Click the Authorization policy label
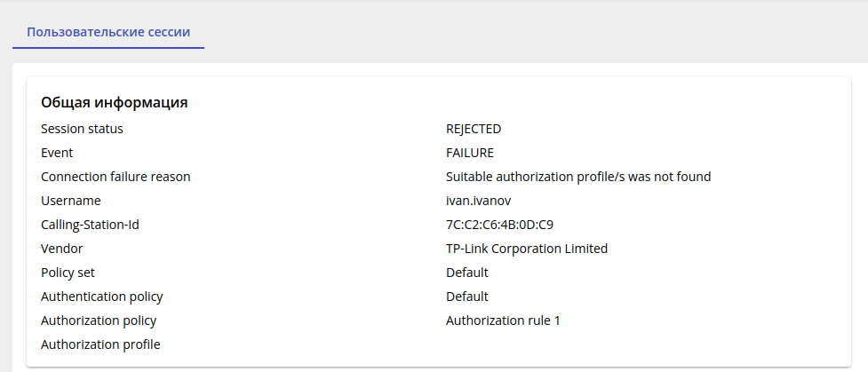This screenshot has width=868, height=372. coord(99,321)
